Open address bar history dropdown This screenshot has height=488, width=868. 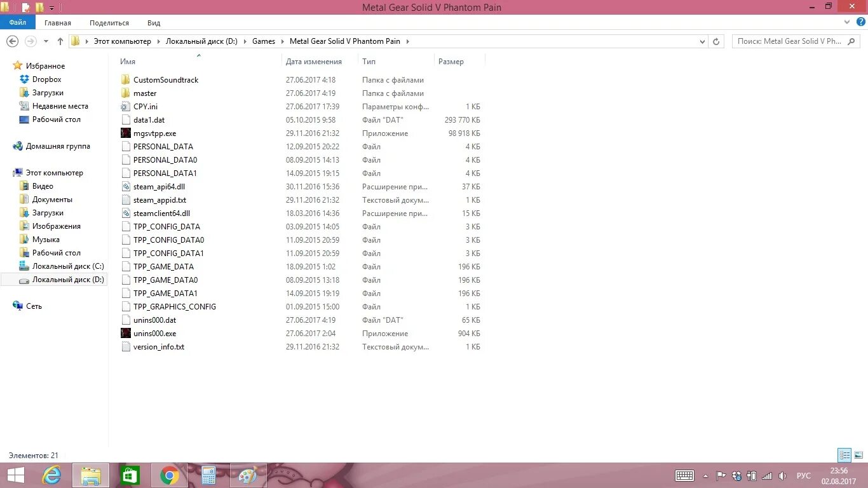click(x=702, y=41)
